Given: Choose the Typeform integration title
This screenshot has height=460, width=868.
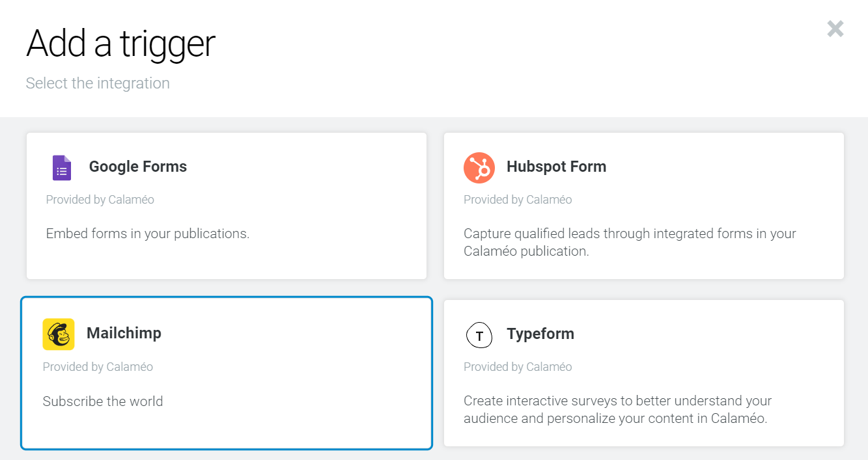Looking at the screenshot, I should (x=540, y=334).
